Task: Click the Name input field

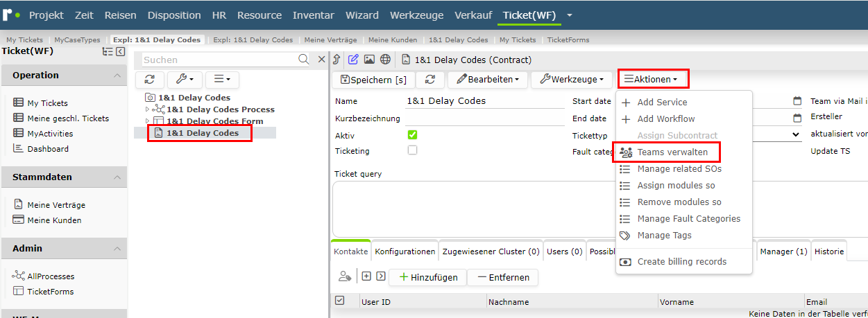Action: tap(485, 101)
